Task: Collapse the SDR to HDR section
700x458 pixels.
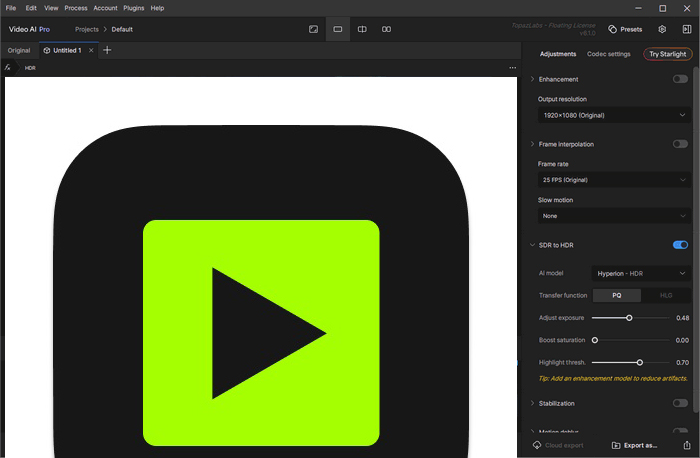Action: (x=532, y=245)
